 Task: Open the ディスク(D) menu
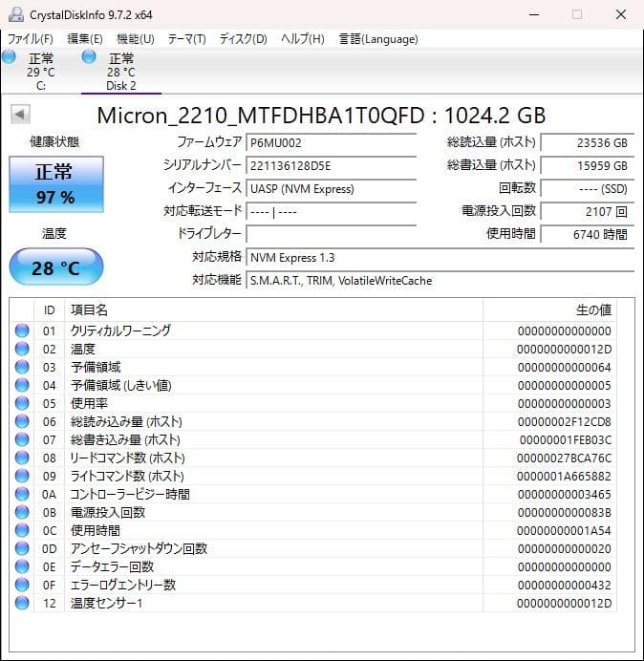click(x=244, y=39)
